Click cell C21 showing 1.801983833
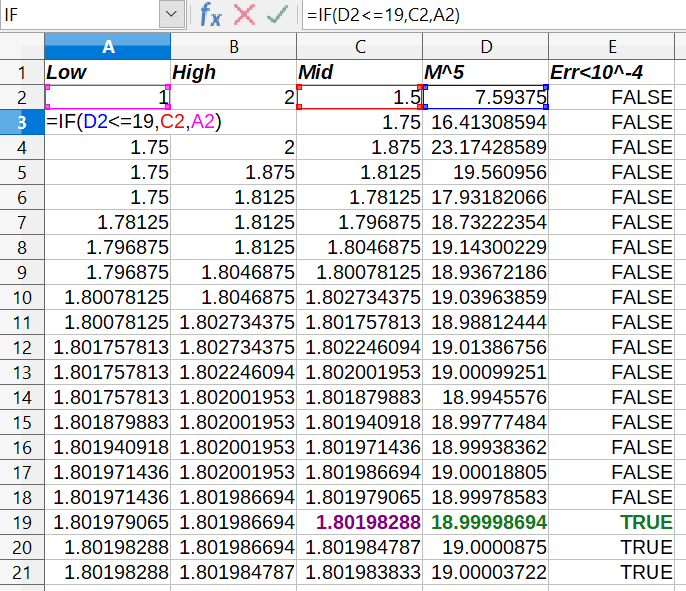 coord(360,572)
